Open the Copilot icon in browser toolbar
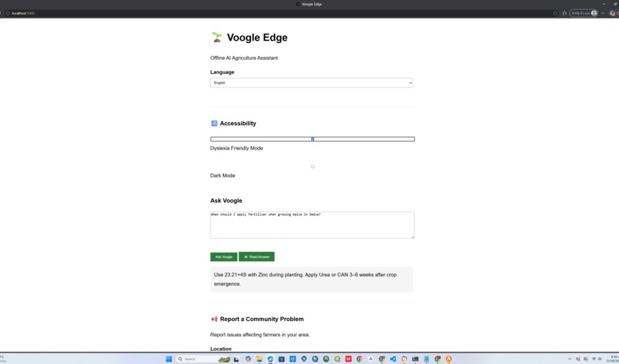The image size is (619, 364). click(612, 13)
